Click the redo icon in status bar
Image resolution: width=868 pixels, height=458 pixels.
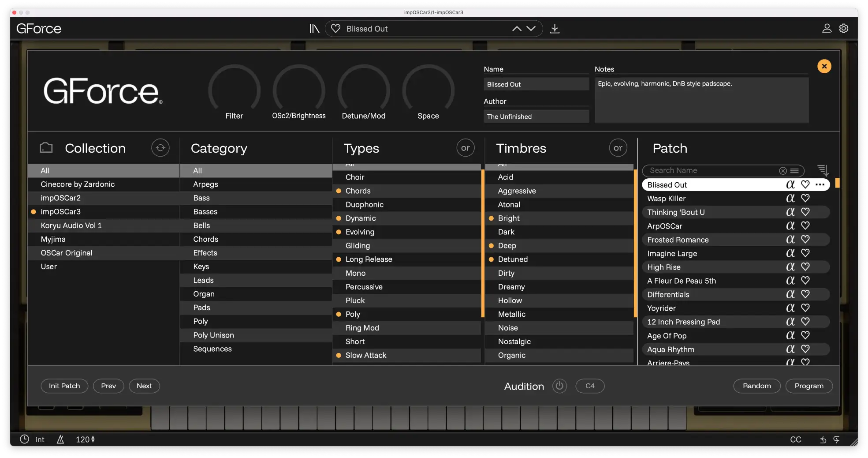[x=836, y=439]
